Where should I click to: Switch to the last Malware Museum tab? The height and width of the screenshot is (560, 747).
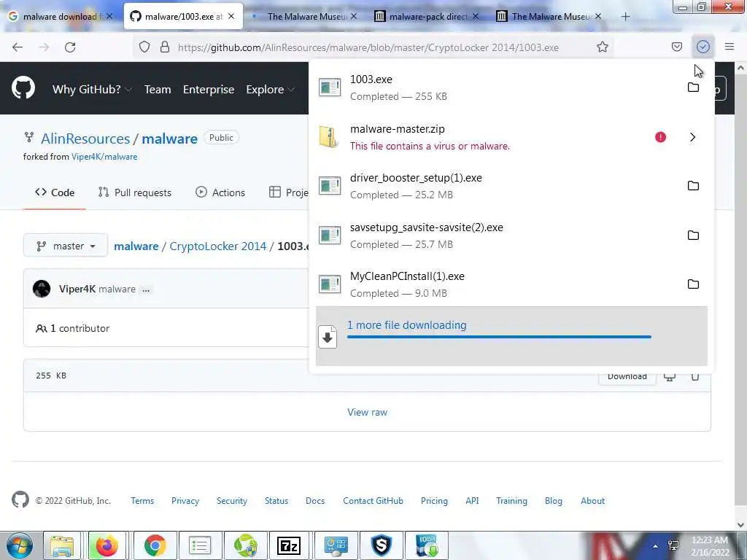[x=548, y=17]
